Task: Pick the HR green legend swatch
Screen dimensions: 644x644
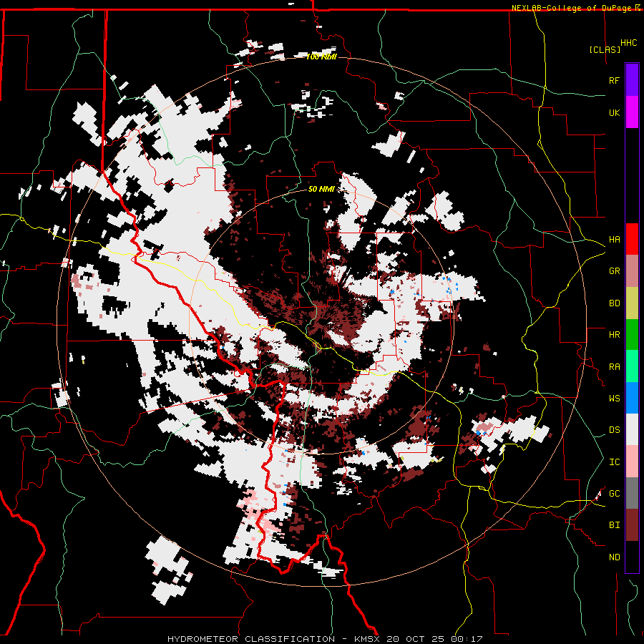Action: pos(632,335)
